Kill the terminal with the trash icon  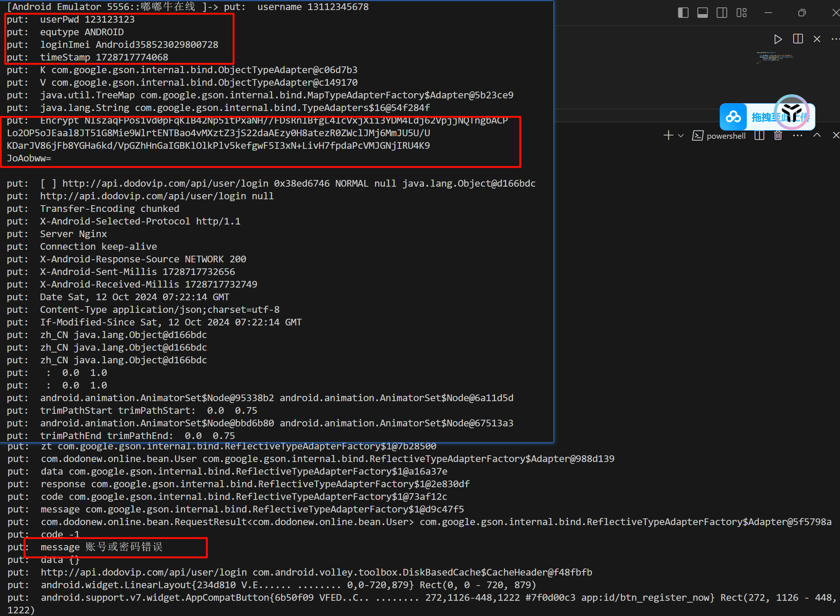click(x=778, y=135)
